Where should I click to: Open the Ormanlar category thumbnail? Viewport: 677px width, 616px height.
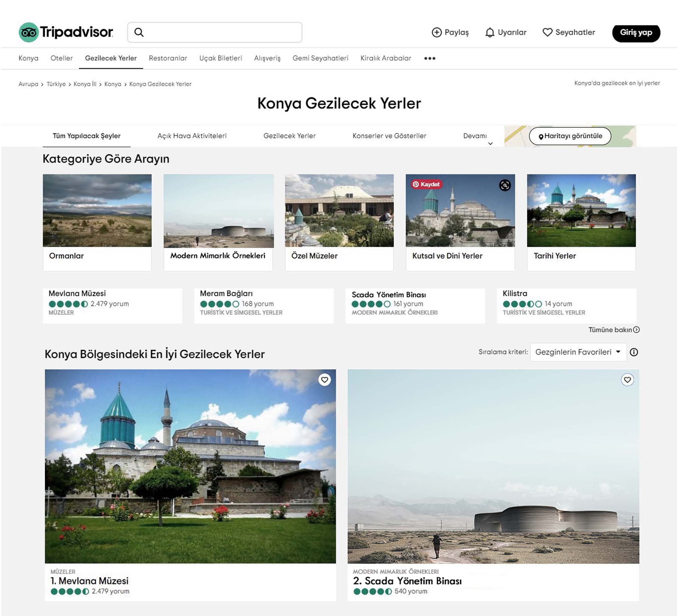point(97,211)
